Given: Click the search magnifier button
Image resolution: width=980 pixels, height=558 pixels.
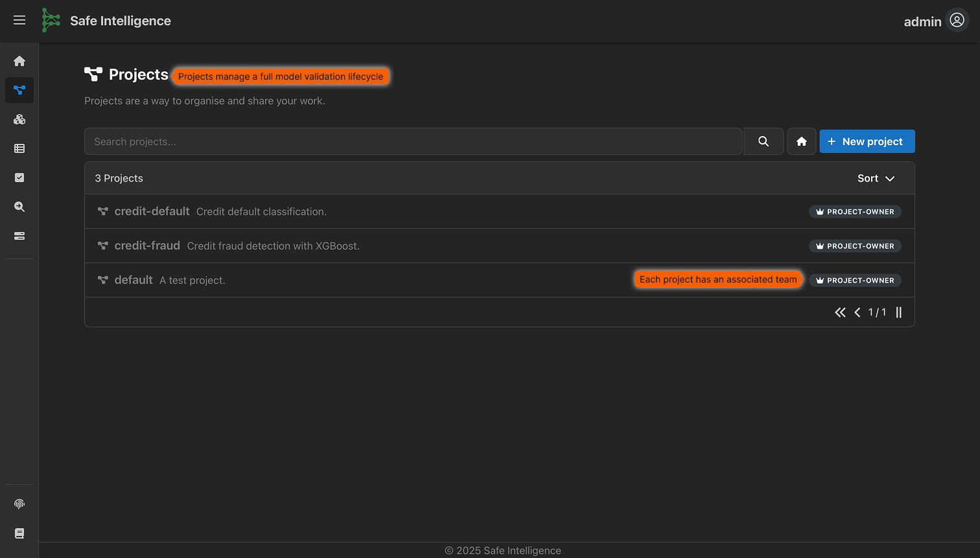Looking at the screenshot, I should point(764,141).
